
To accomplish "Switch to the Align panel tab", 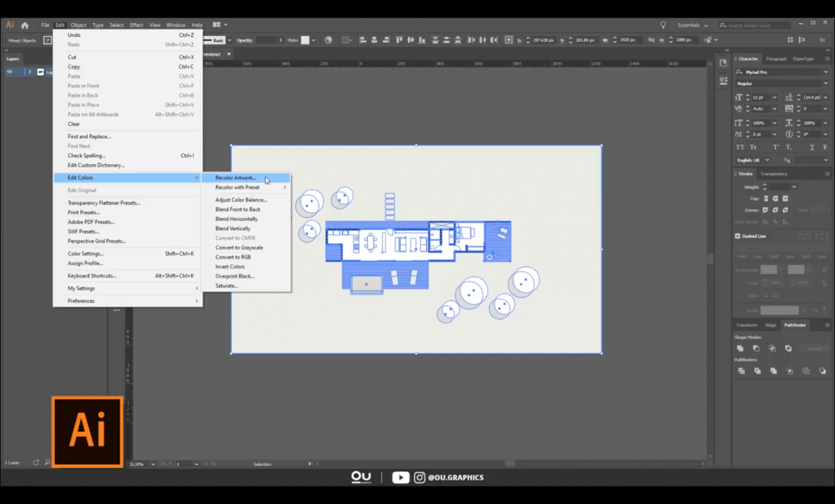I will (x=770, y=325).
